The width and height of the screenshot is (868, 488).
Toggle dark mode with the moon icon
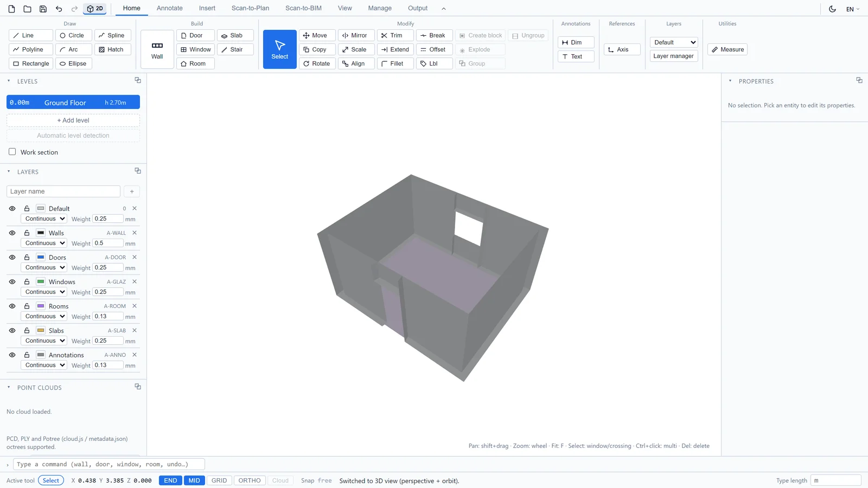pyautogui.click(x=832, y=9)
